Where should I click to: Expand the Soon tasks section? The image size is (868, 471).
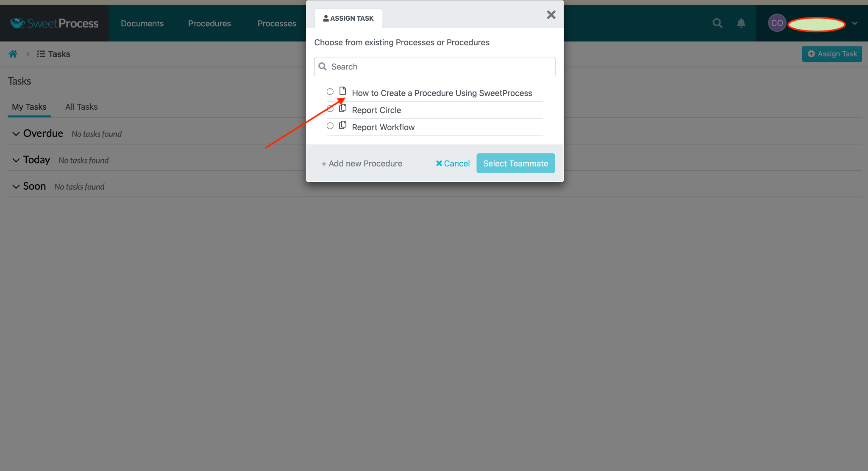[15, 186]
